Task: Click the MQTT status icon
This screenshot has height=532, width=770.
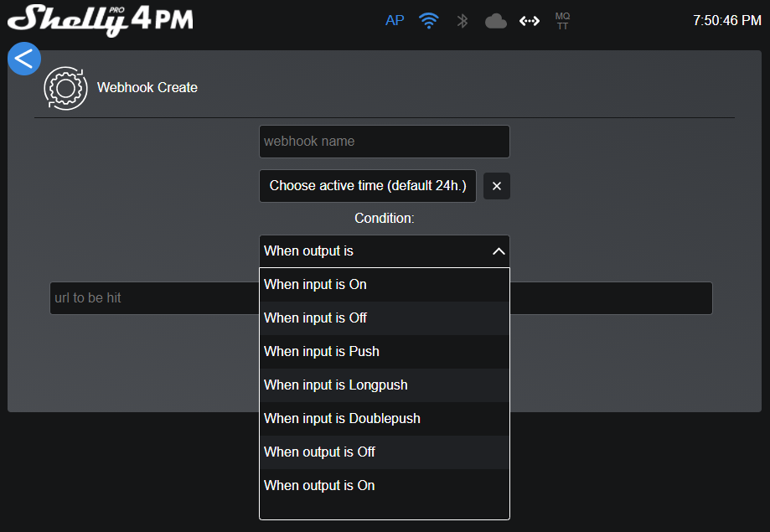Action: point(562,21)
